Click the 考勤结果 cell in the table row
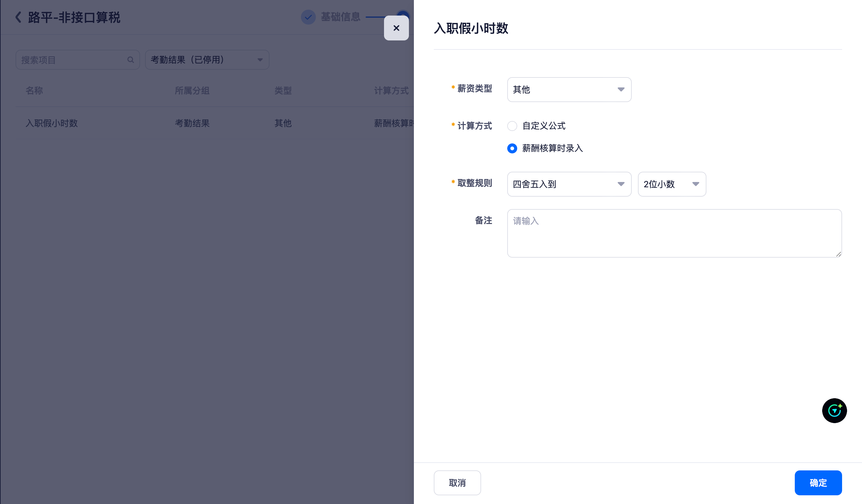Screen dimensions: 862x504 tap(192, 123)
